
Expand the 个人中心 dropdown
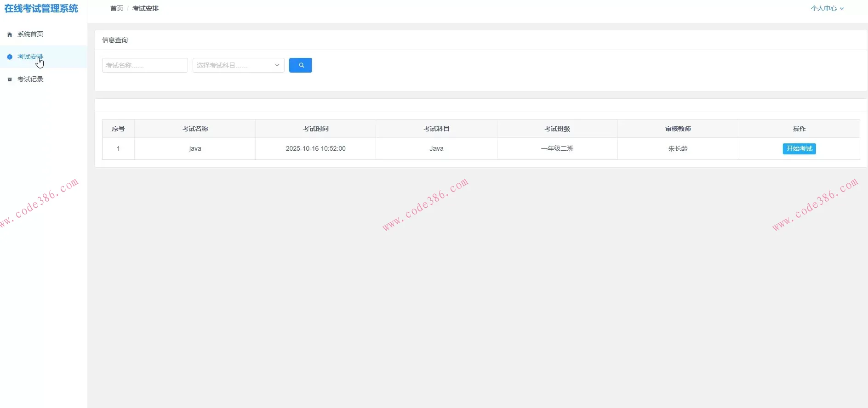pos(827,8)
